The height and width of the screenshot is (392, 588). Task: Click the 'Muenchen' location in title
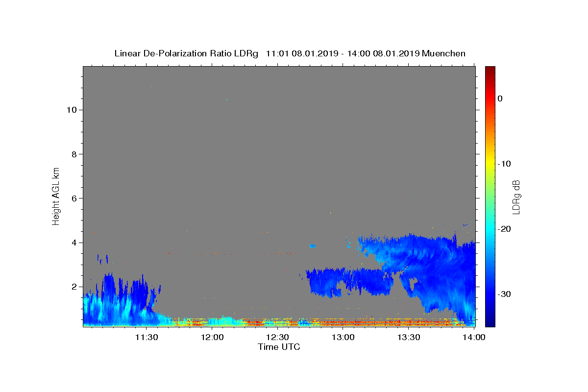[443, 53]
